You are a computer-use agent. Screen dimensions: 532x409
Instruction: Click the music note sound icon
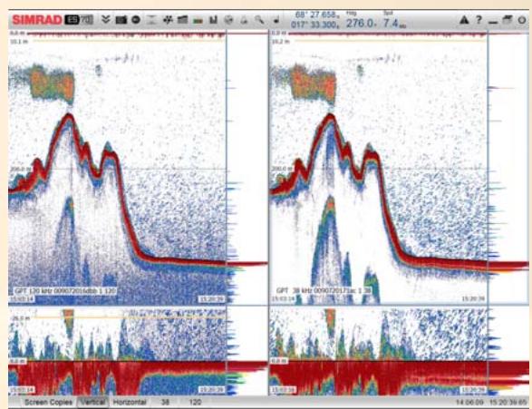[x=276, y=20]
